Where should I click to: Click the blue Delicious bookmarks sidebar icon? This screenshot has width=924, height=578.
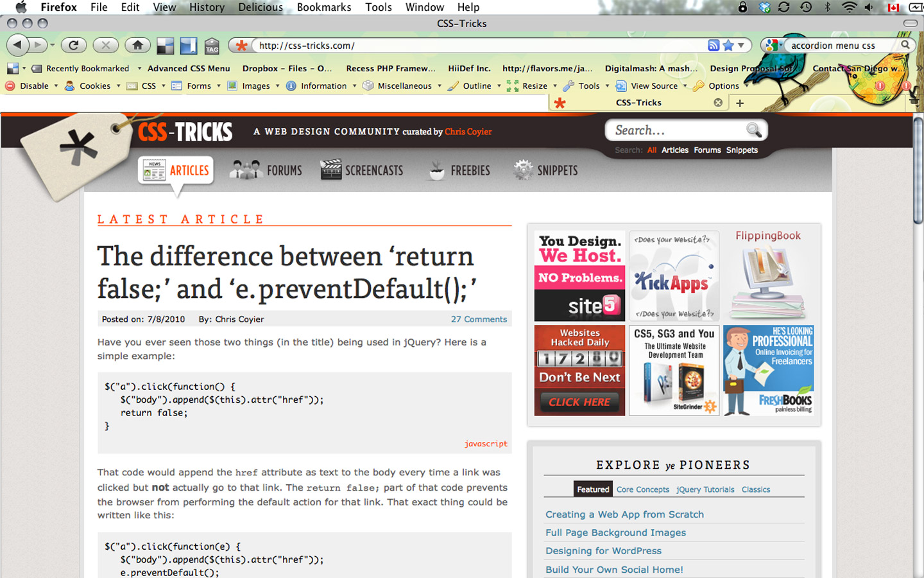click(189, 46)
